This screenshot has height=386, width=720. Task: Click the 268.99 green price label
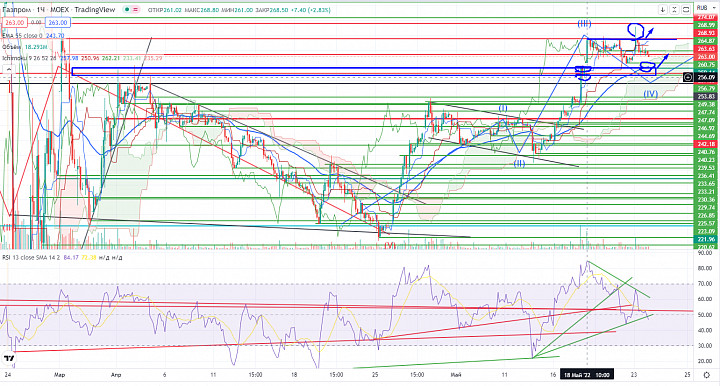coord(706,25)
